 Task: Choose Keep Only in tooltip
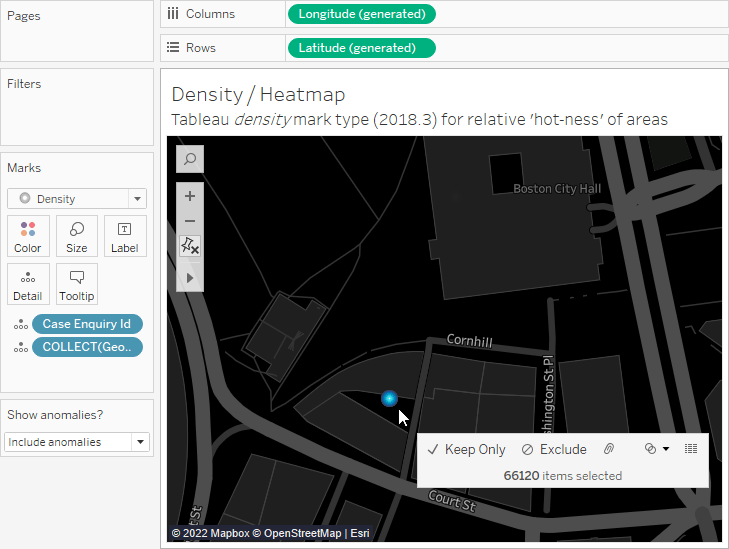[x=466, y=450]
